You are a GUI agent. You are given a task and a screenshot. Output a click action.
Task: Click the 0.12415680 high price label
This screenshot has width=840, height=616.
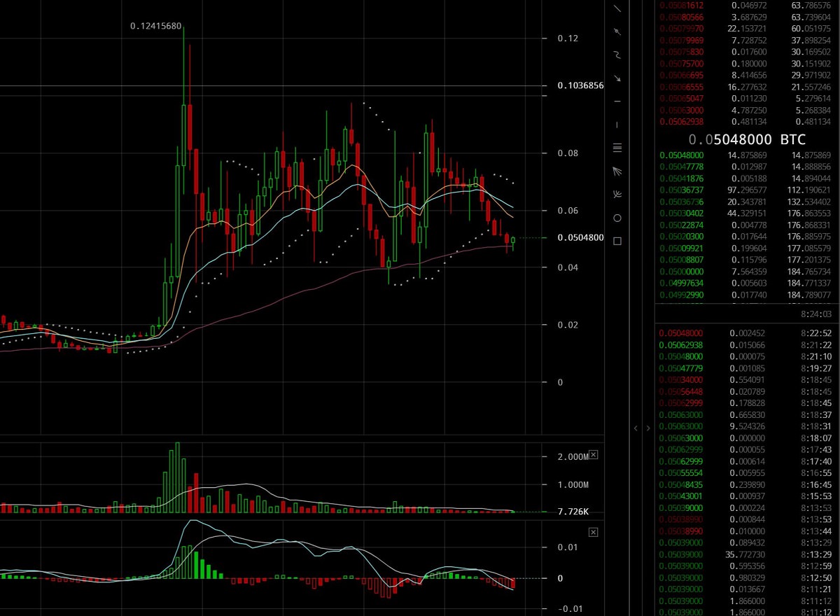point(156,27)
